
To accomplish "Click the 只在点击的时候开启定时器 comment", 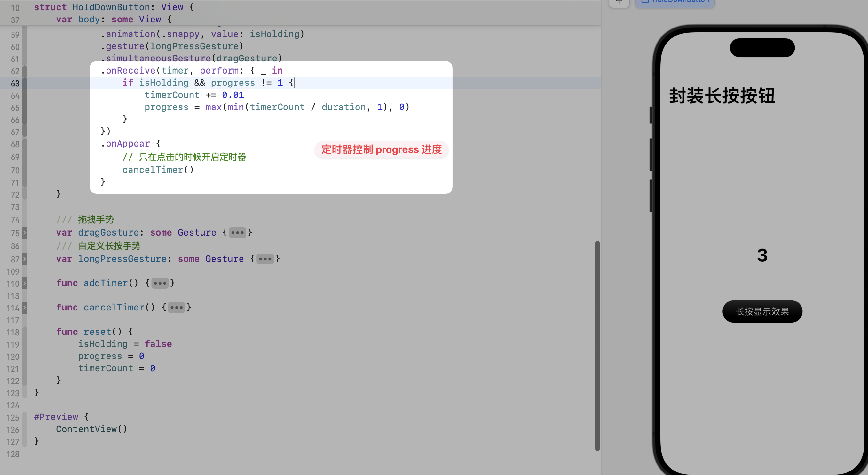I will tap(184, 157).
